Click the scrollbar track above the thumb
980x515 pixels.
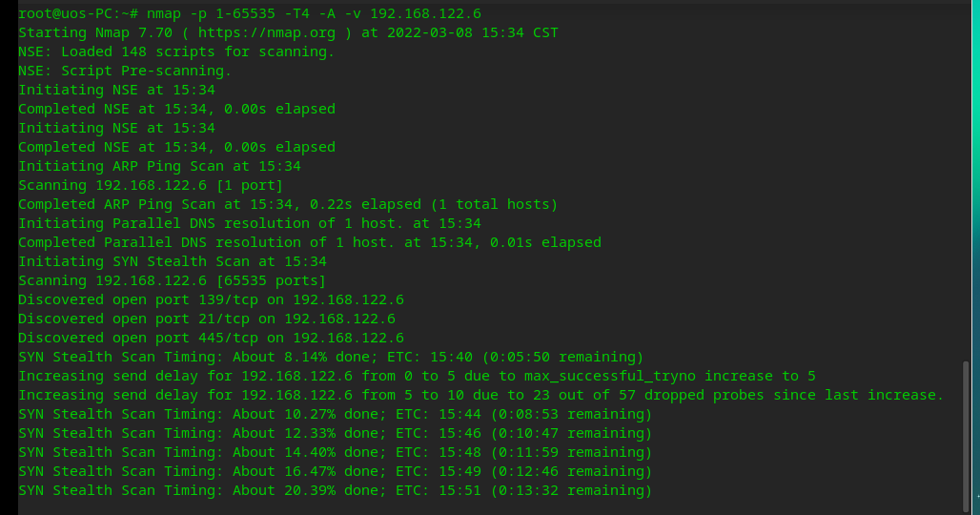[966, 181]
